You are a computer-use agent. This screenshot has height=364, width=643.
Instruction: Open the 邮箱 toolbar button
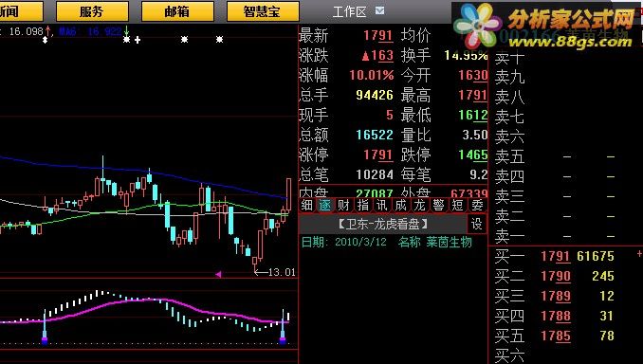click(x=177, y=11)
